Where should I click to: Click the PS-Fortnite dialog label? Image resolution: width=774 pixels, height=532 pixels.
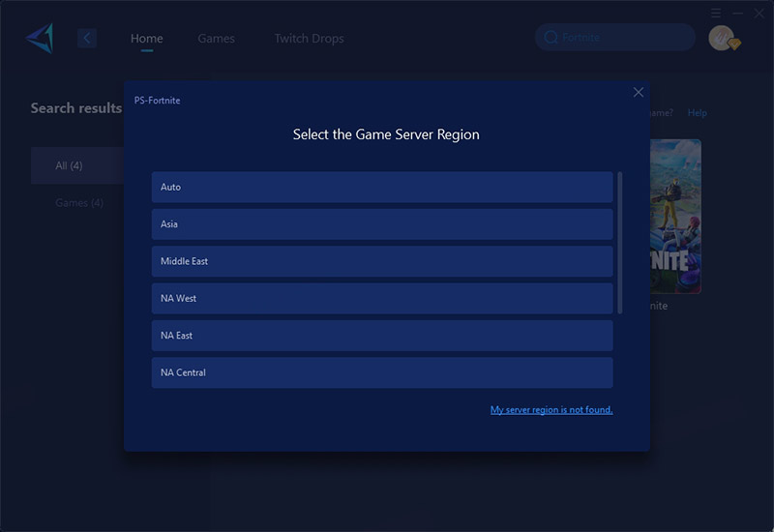pos(157,101)
